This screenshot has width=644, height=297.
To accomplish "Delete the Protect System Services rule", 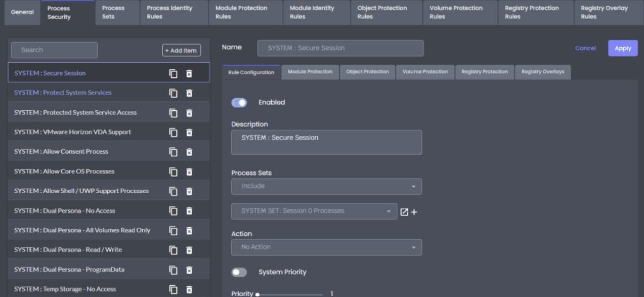I will 189,93.
